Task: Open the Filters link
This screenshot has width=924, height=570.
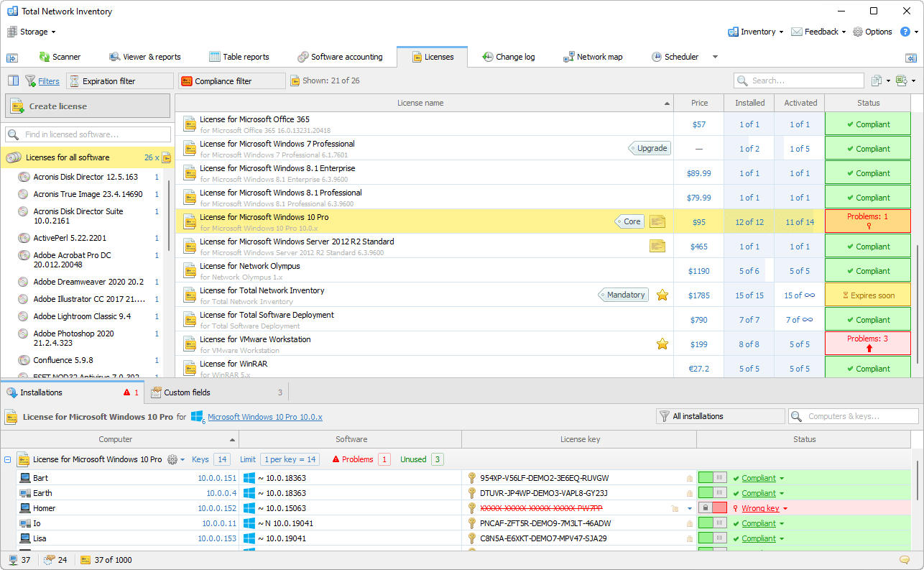Action: (x=49, y=81)
